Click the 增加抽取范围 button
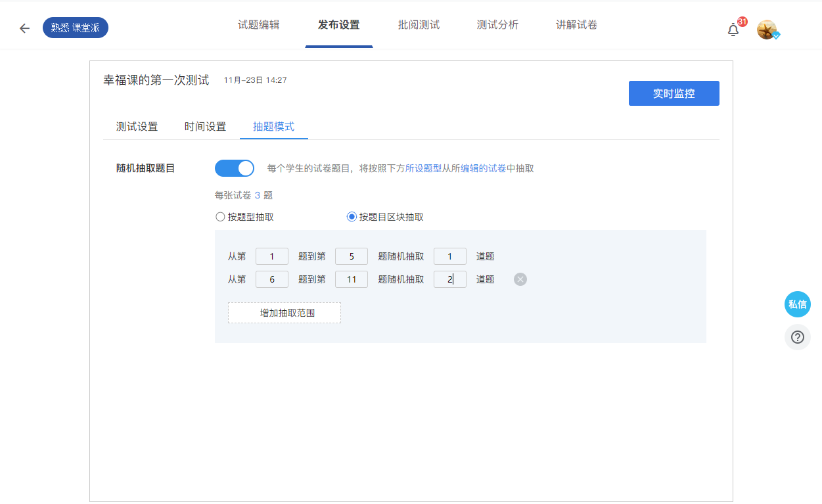This screenshot has height=504, width=822. [x=285, y=313]
